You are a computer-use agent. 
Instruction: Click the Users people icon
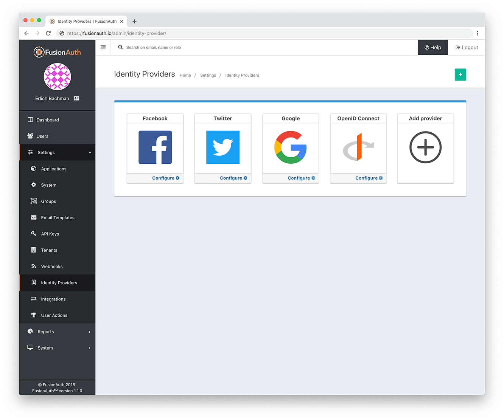pos(30,136)
